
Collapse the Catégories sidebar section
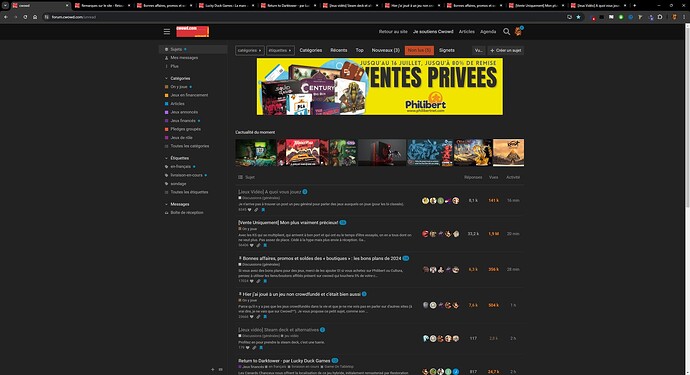click(x=177, y=78)
